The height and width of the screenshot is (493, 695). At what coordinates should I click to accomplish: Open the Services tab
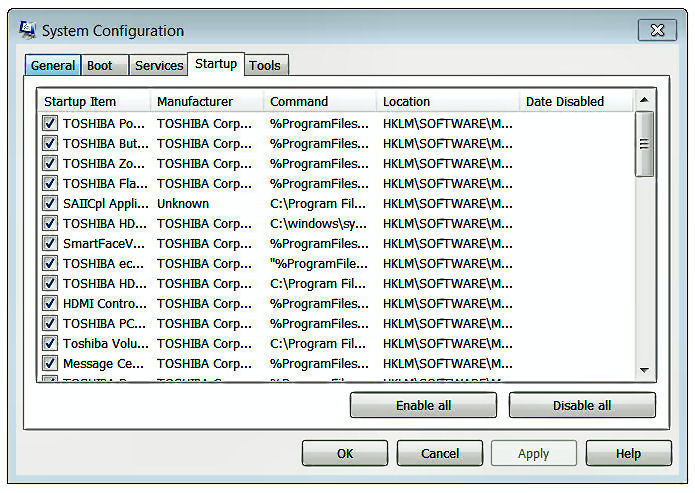click(159, 65)
